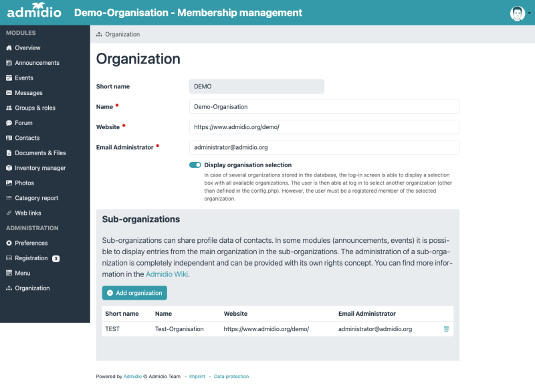Open Category report

coord(37,198)
